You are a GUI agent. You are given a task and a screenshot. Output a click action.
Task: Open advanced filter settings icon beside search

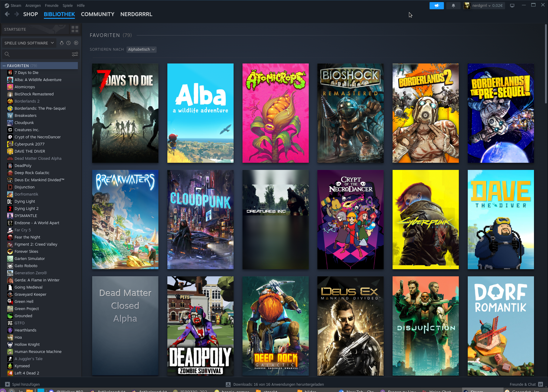click(x=75, y=54)
